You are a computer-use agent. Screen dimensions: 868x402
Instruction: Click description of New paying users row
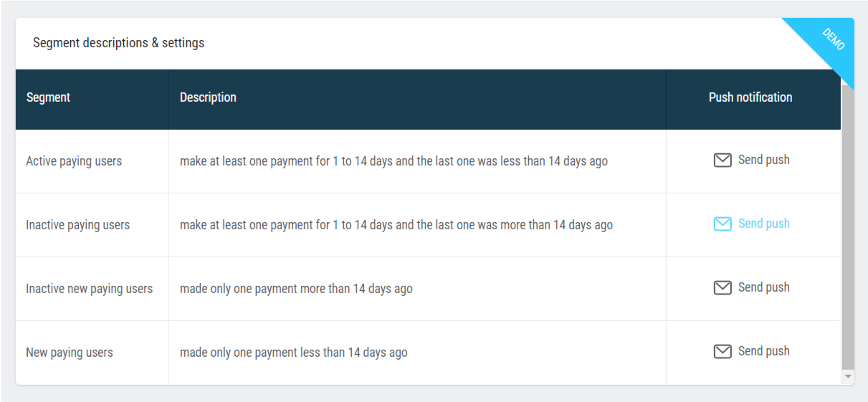[294, 353]
